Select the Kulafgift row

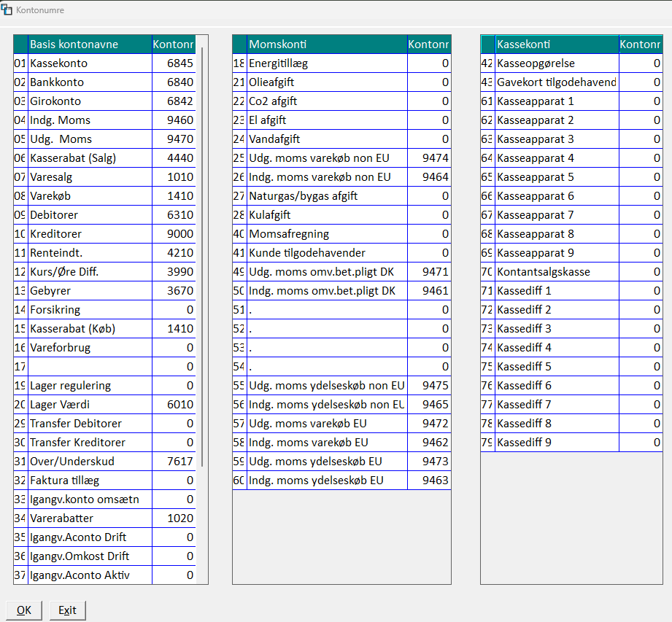click(x=341, y=214)
